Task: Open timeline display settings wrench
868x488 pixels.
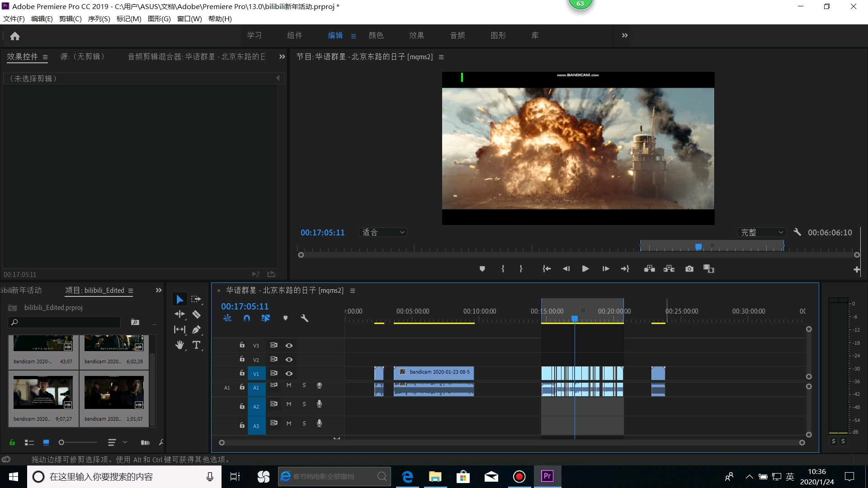Action: 304,318
